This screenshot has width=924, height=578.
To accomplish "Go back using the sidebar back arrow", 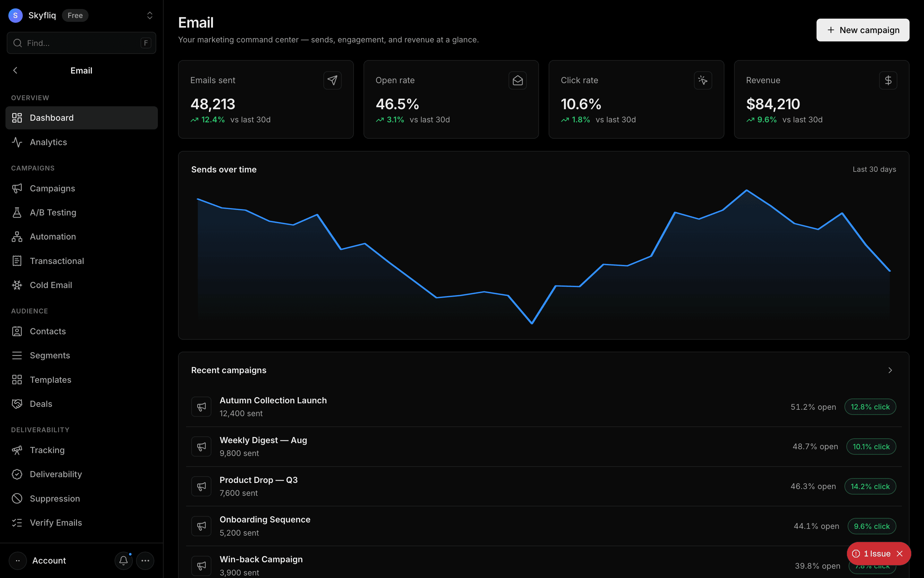I will point(15,70).
